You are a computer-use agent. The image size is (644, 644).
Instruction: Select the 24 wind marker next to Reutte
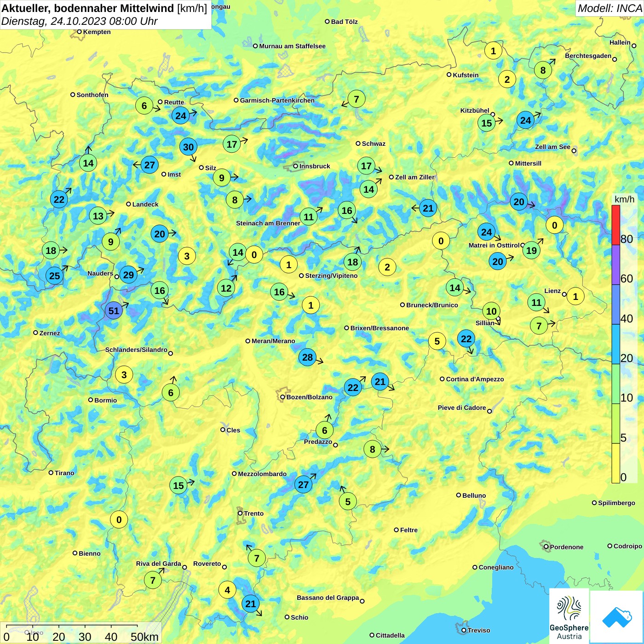(181, 115)
